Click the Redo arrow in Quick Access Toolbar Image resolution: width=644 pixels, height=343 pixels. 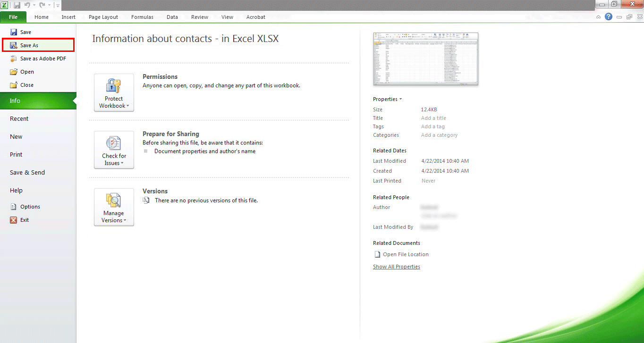click(42, 5)
